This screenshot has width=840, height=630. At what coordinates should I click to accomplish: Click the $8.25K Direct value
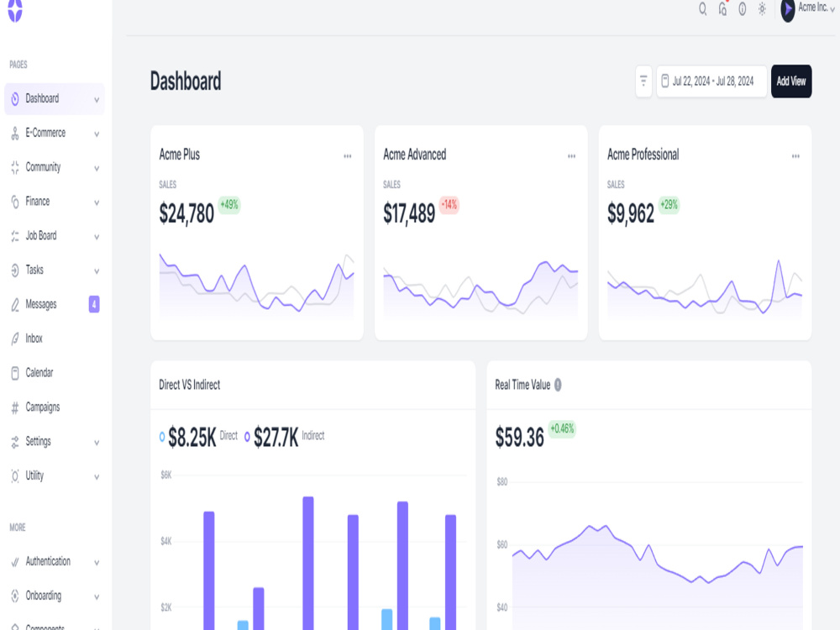(x=192, y=437)
